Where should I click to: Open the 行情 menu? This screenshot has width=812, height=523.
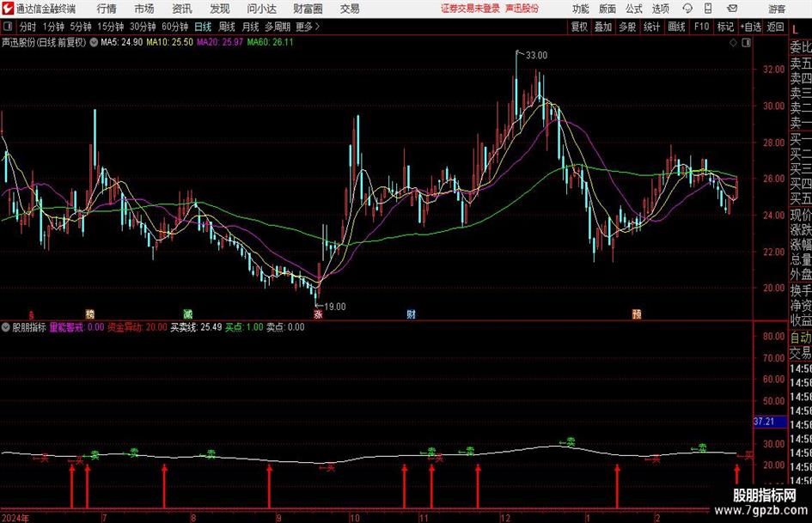tap(107, 9)
